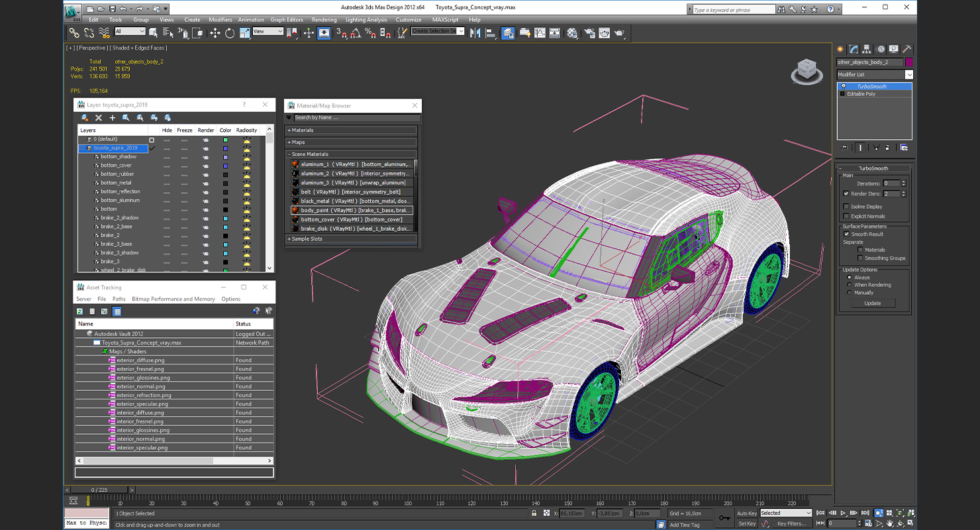
Task: Toggle selection lock padlock in status bar
Action: click(x=534, y=513)
